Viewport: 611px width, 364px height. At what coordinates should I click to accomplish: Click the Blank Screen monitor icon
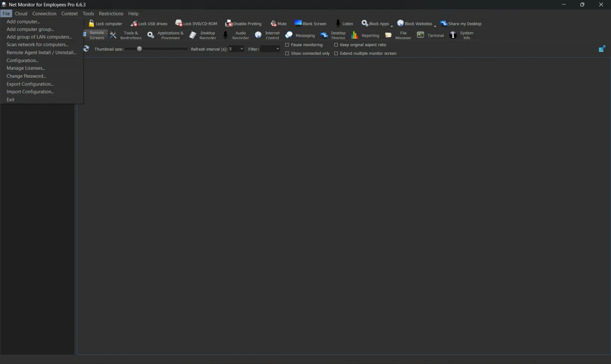298,23
